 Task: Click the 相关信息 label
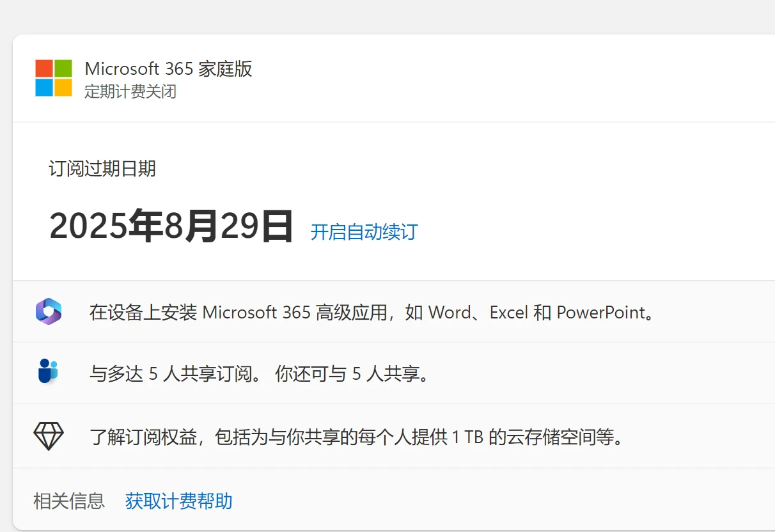coord(69,501)
